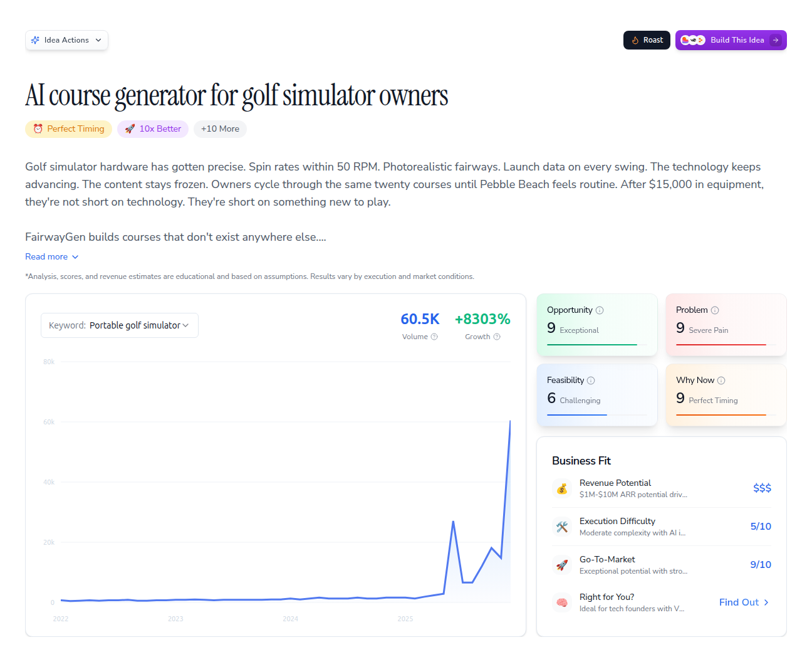Expand the +10 More tags
Screen dimensions: 812x662
coord(220,129)
